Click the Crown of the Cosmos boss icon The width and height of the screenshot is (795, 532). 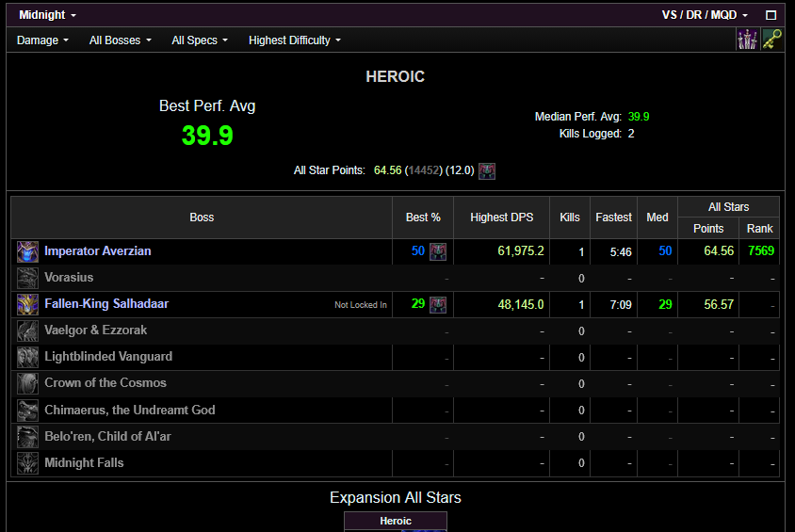click(27, 383)
